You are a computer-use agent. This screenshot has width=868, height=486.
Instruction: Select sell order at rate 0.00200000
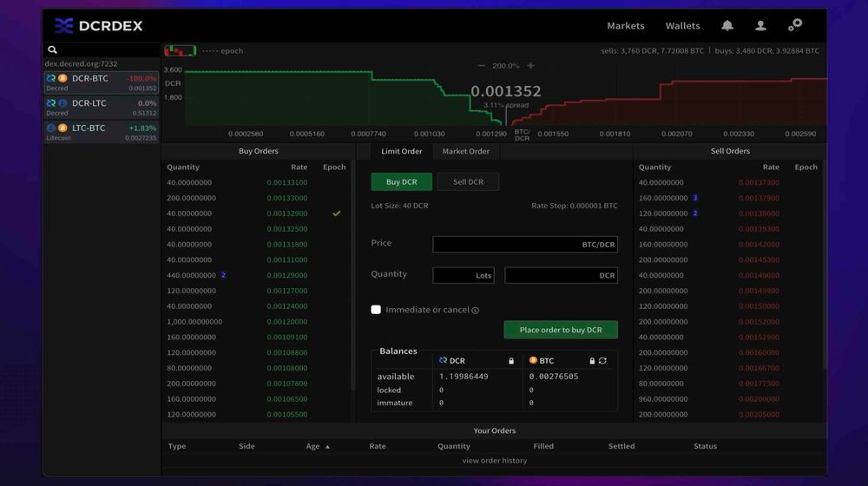[x=728, y=399]
